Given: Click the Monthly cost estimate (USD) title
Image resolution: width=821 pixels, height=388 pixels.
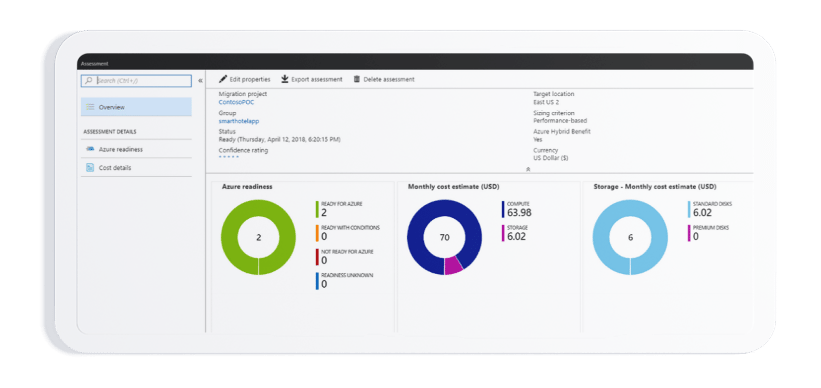Looking at the screenshot, I should tap(453, 186).
